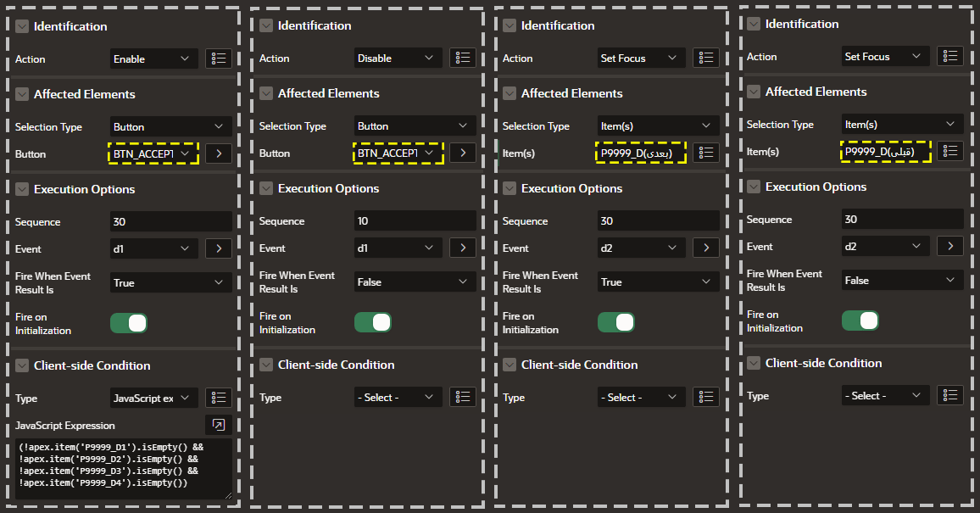Collapse Client-side Condition section in Disable panel
This screenshot has width=980, height=513.
coord(266,365)
